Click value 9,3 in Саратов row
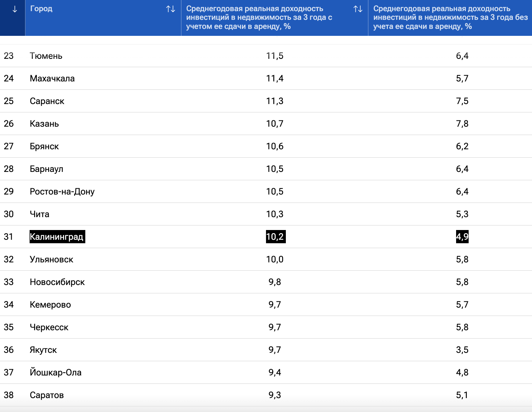 tap(275, 395)
